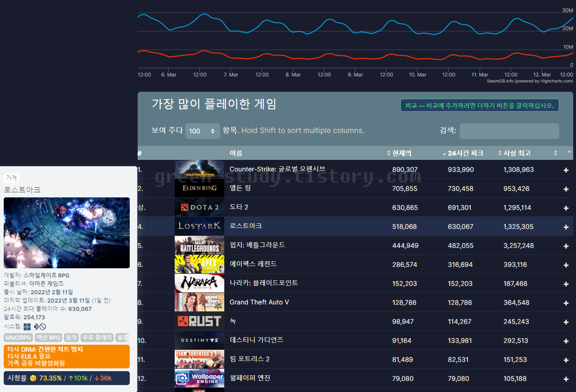Open Grand Theft Auto V name link
The width and height of the screenshot is (576, 392).
[x=260, y=303]
